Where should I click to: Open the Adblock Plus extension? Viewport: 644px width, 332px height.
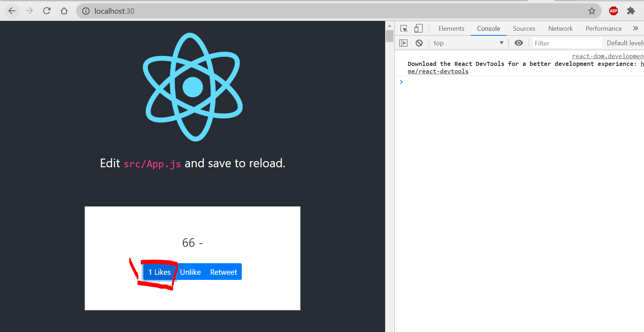click(x=614, y=11)
